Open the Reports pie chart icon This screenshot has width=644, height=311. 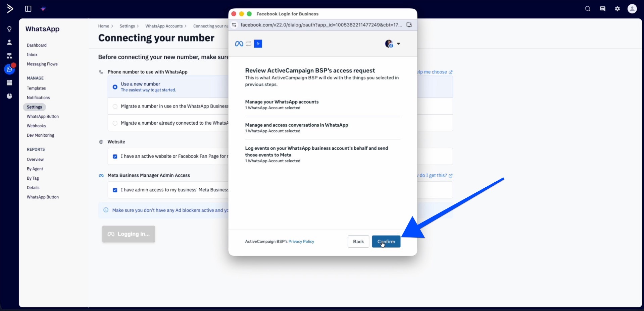9,96
